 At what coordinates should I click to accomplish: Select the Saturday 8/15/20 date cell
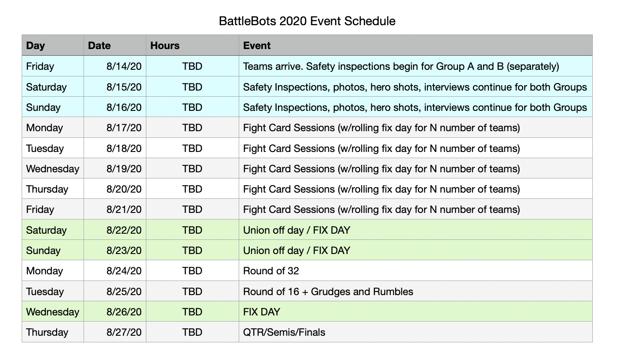click(115, 87)
